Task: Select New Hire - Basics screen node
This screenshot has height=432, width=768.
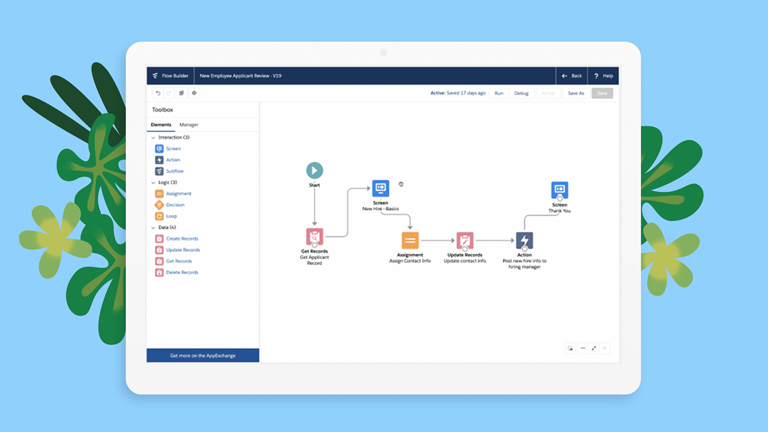Action: pyautogui.click(x=381, y=188)
